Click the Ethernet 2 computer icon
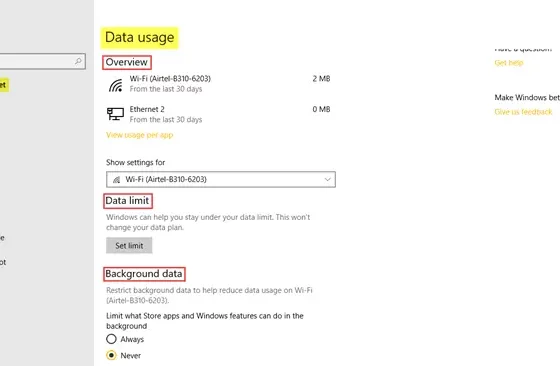 (115, 114)
